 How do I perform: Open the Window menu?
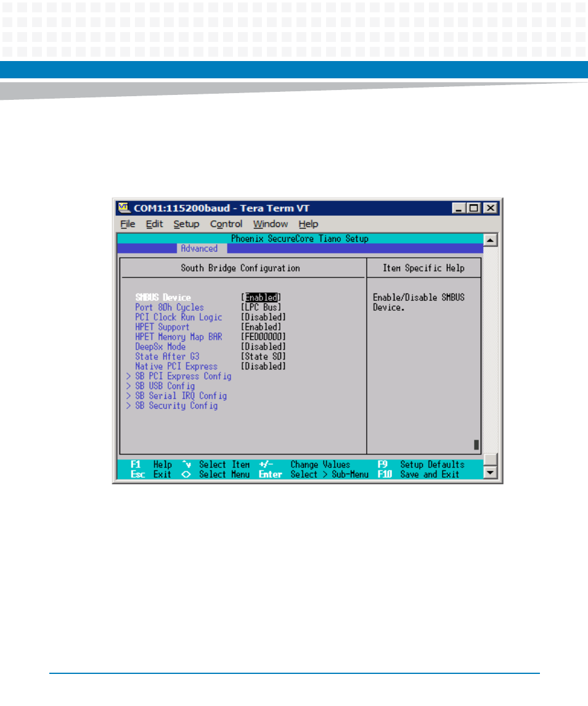click(270, 224)
